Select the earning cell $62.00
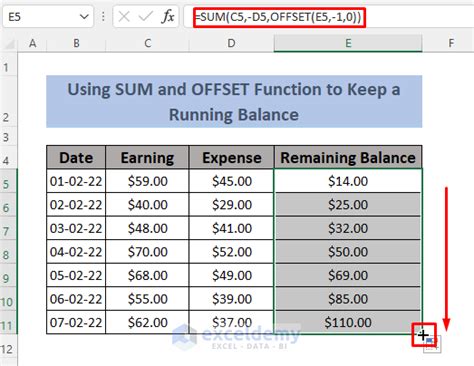This screenshot has height=366, width=474. coord(147,322)
